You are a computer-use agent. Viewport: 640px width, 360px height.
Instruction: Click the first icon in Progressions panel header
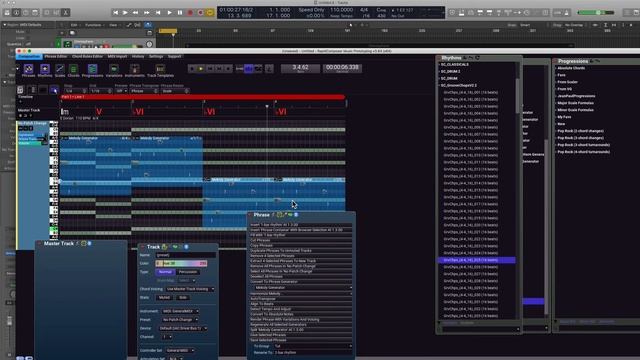pos(592,61)
